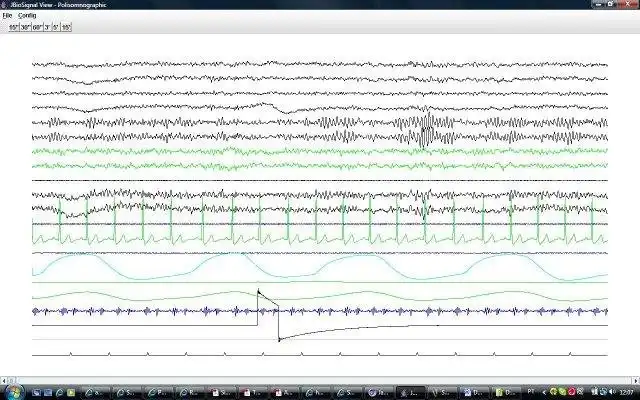Expand hidden system tray icons arrow
The width and height of the screenshot is (640, 400).
[x=544, y=392]
